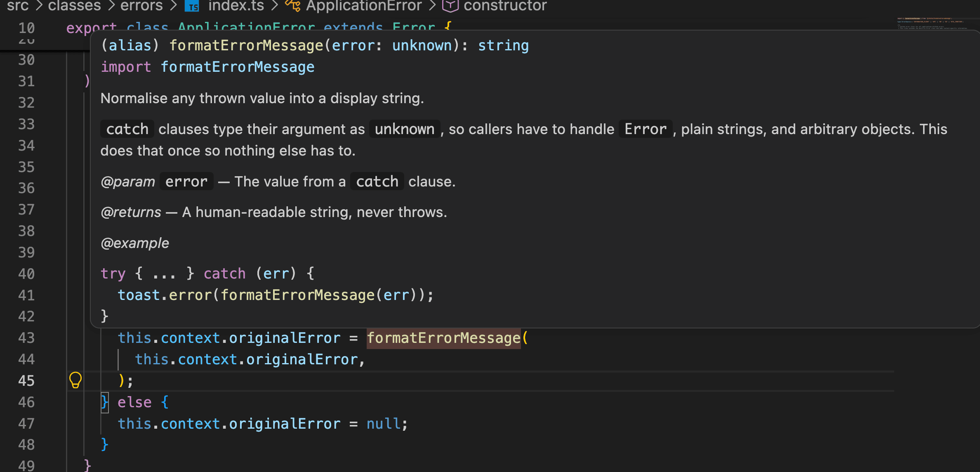Click line number 30 in the gutter
Screen dimensions: 980x472
click(26, 60)
